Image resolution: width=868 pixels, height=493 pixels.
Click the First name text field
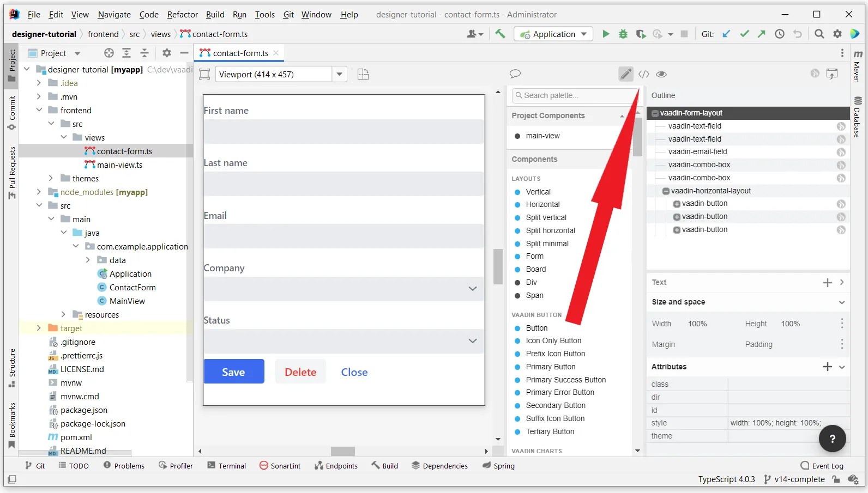pyautogui.click(x=345, y=131)
